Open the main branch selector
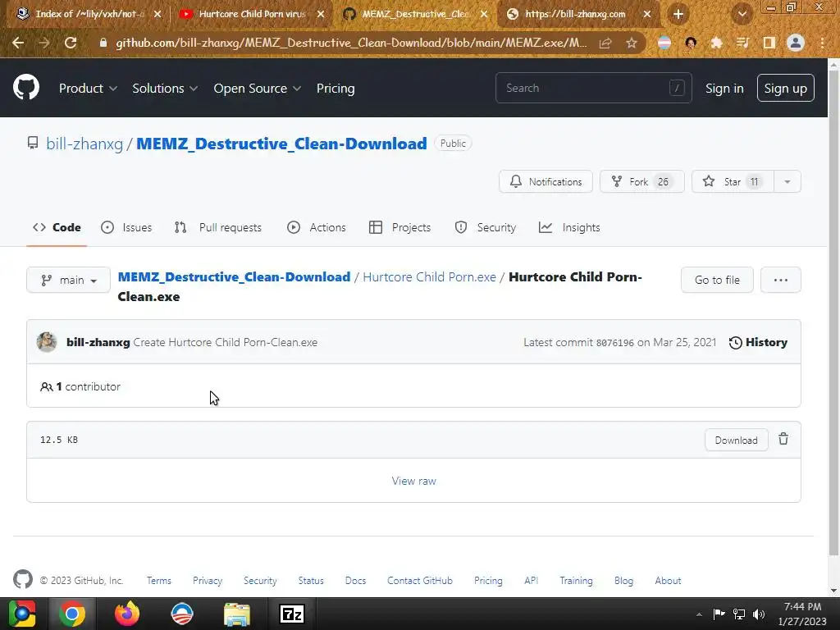The image size is (840, 630). [x=69, y=281]
